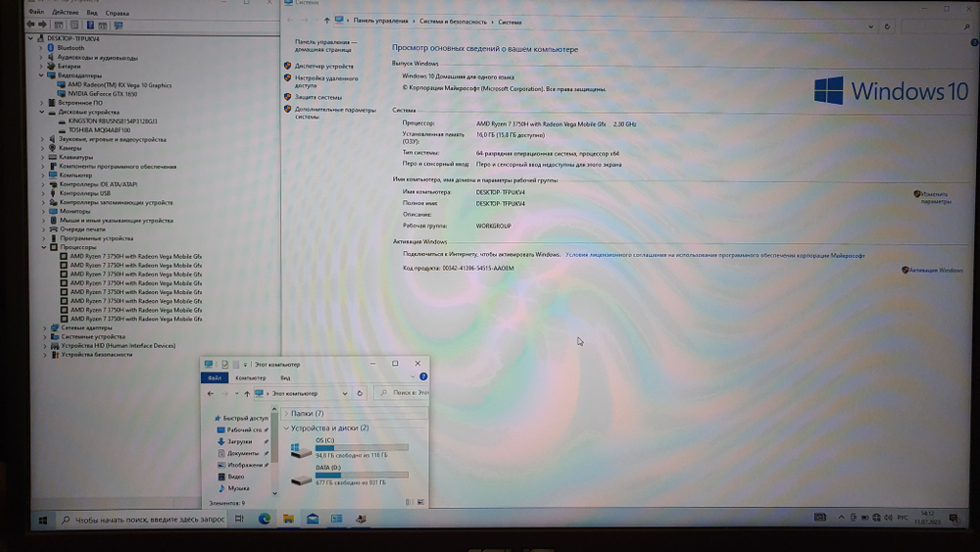Select Документы in Explorer sidebar
980x552 pixels.
pos(242,453)
